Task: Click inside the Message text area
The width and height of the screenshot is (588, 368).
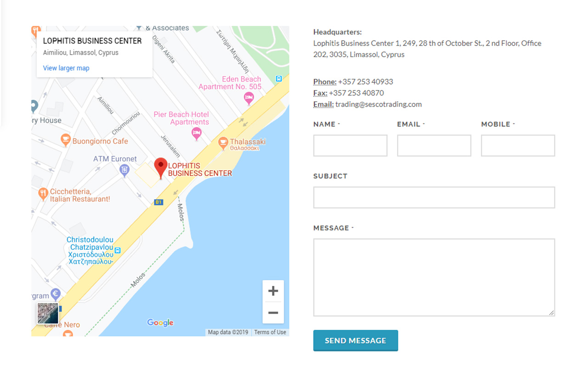Action: 434,277
